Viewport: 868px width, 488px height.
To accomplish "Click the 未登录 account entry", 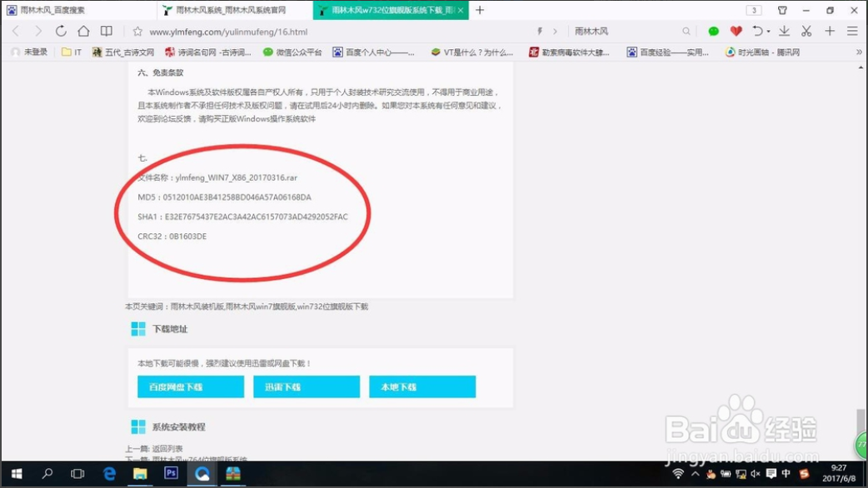I will coord(31,52).
